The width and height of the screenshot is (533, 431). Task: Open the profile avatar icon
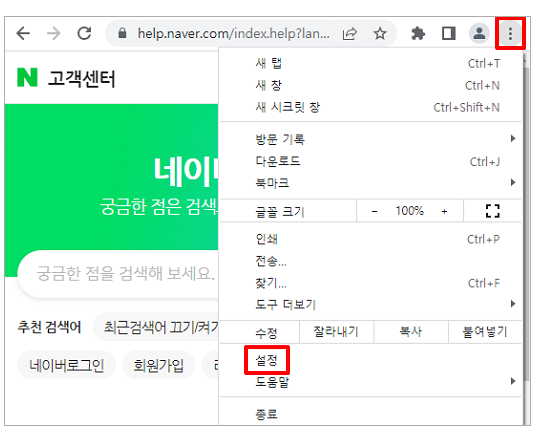point(479,33)
